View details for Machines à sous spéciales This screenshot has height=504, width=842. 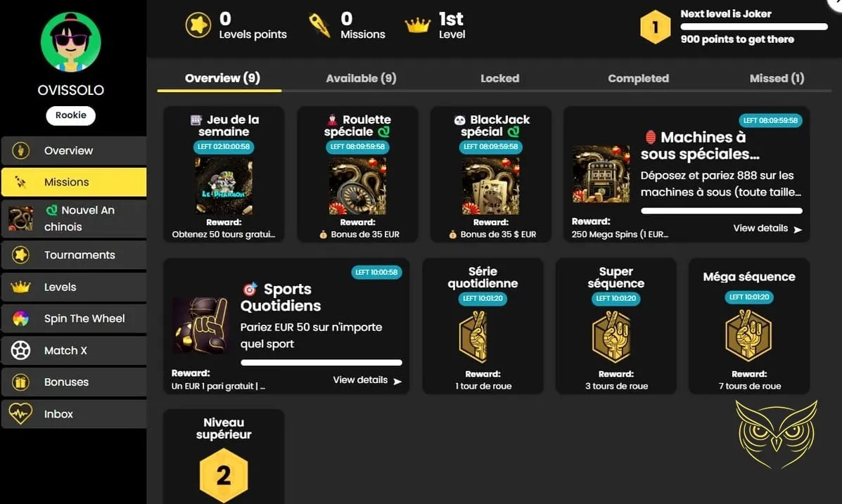[767, 228]
